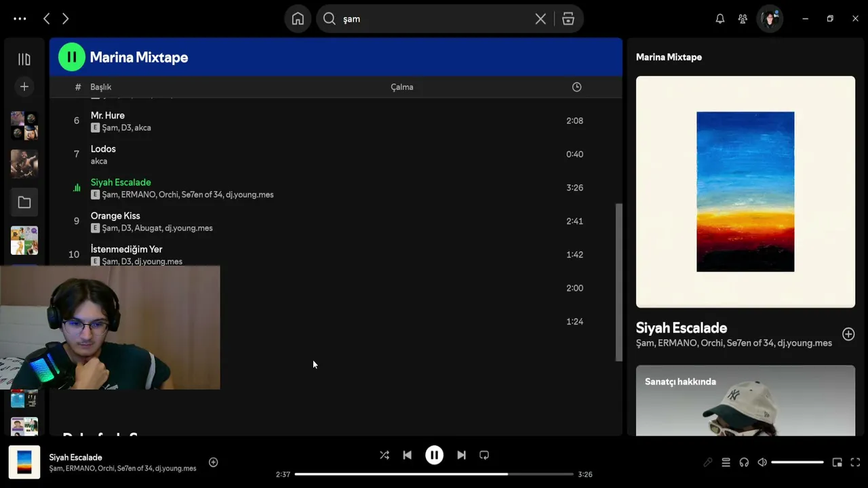Clear the search text with the X

tap(540, 19)
